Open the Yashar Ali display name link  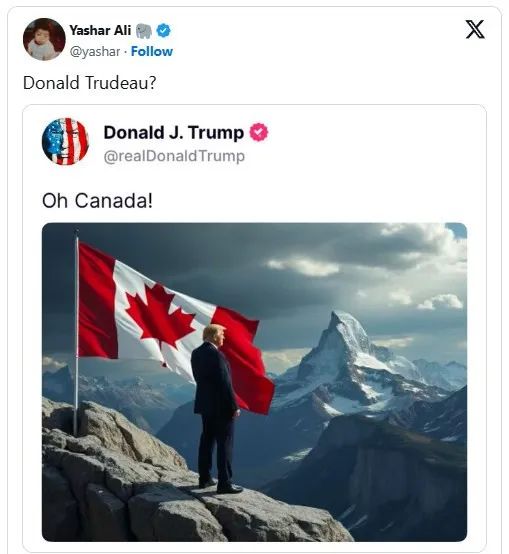tap(100, 30)
